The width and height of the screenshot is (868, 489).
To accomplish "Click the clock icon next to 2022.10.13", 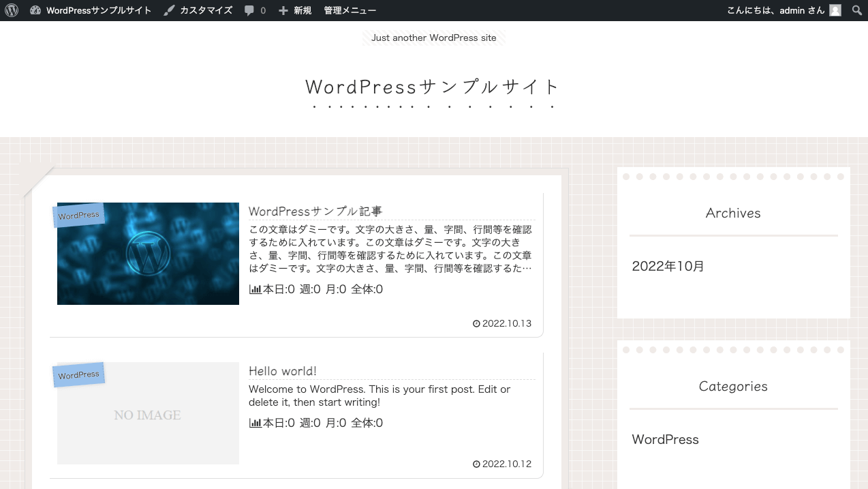I will pyautogui.click(x=476, y=323).
